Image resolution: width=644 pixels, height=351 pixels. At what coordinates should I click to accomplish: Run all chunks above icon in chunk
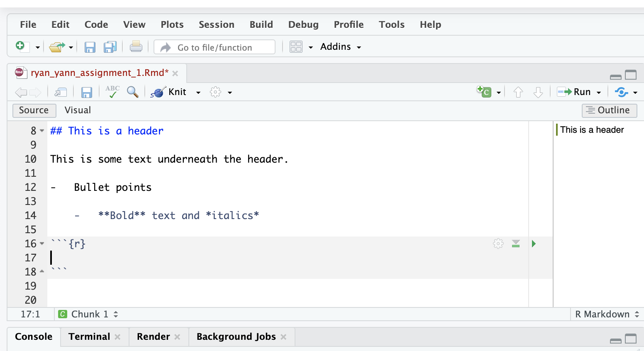pos(516,244)
